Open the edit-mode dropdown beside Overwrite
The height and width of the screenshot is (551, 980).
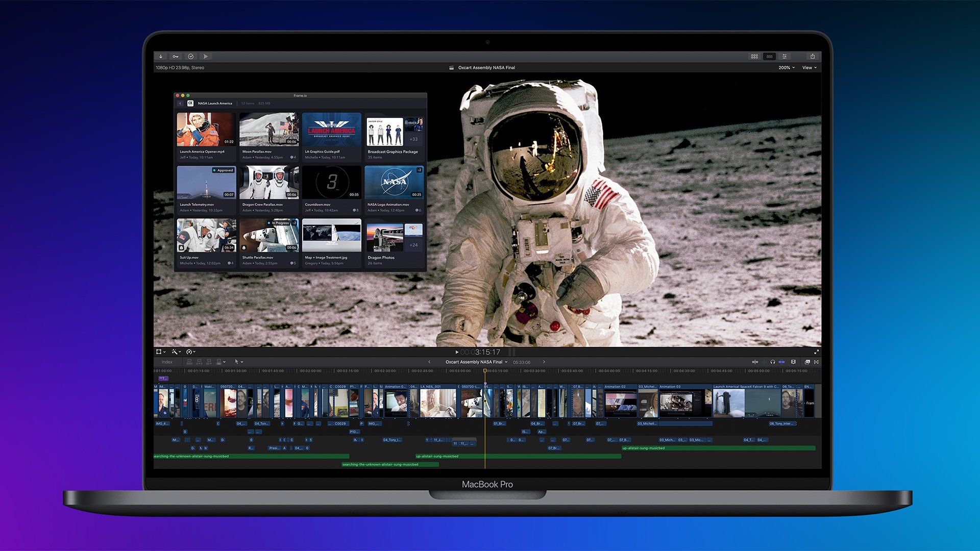[x=225, y=362]
